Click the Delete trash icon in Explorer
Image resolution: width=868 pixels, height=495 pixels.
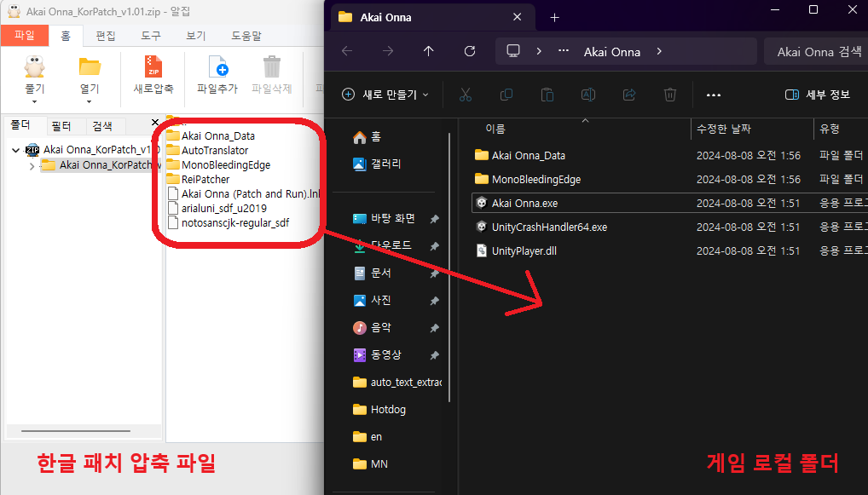(670, 95)
